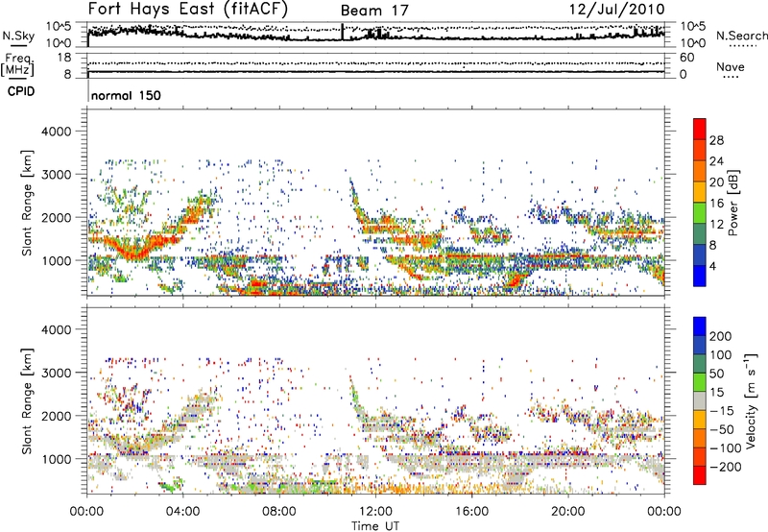Click the 'Freq. [MHz]' axis label
Screen dimensions: 768x532
[x=17, y=65]
